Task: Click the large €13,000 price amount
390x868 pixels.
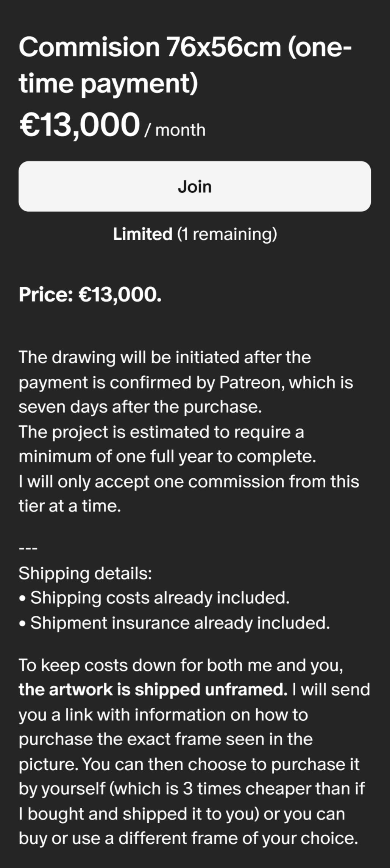Action: [80, 125]
